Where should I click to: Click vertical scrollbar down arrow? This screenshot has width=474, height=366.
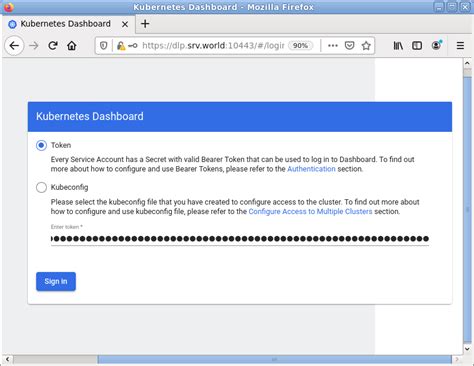(x=467, y=349)
